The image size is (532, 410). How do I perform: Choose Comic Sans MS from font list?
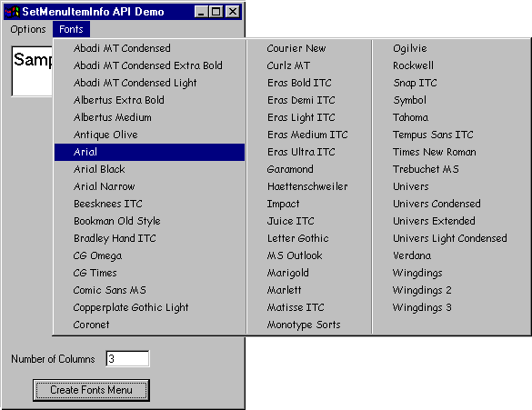(150, 290)
